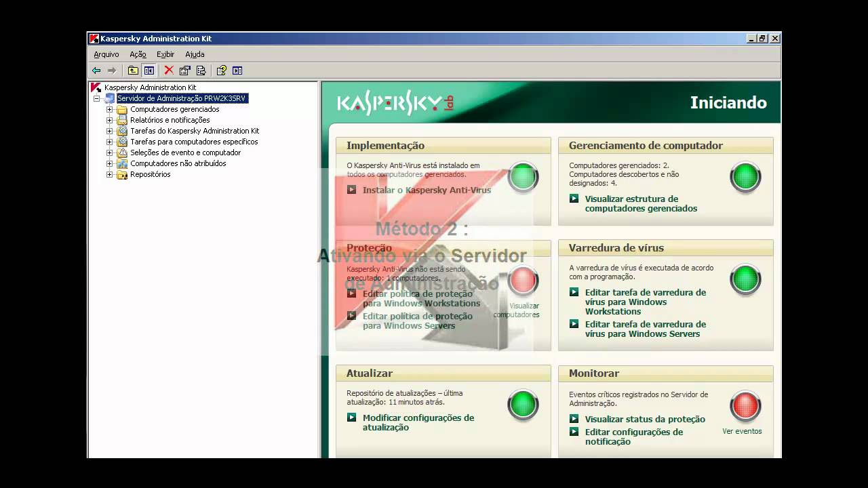Click Modificar configurações de atualização link
The image size is (868, 488).
coord(418,423)
